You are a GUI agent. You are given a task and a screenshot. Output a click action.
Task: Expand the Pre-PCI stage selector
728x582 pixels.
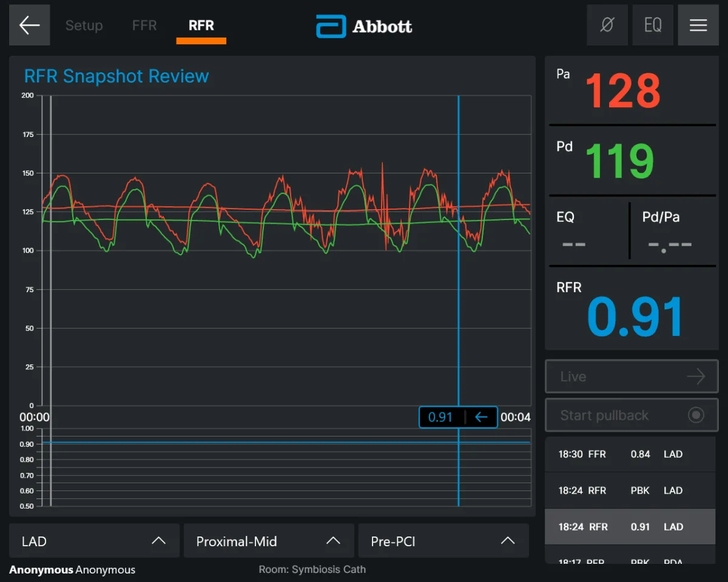[x=443, y=541]
